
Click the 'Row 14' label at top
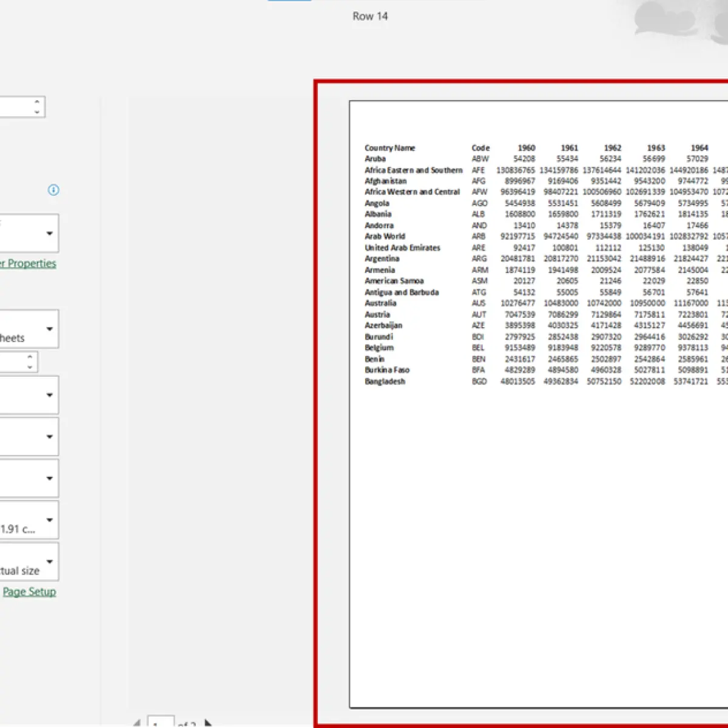point(370,16)
